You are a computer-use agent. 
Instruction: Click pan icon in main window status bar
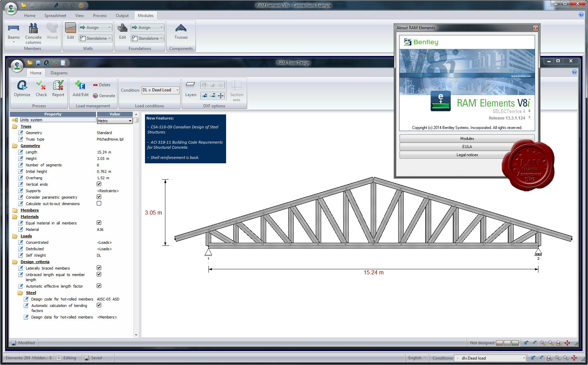pos(574,358)
